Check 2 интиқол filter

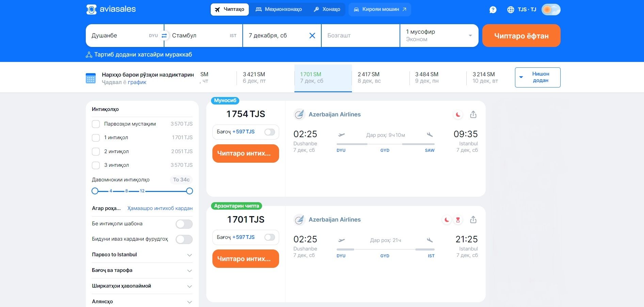[x=96, y=151]
